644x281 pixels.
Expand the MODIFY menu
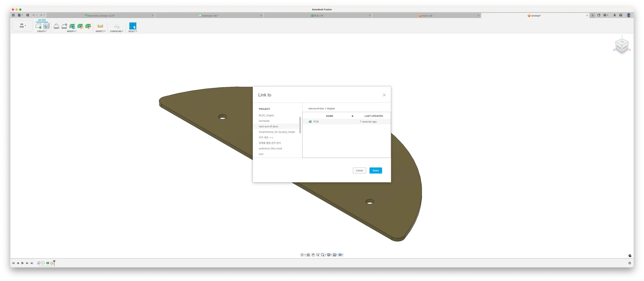click(71, 31)
